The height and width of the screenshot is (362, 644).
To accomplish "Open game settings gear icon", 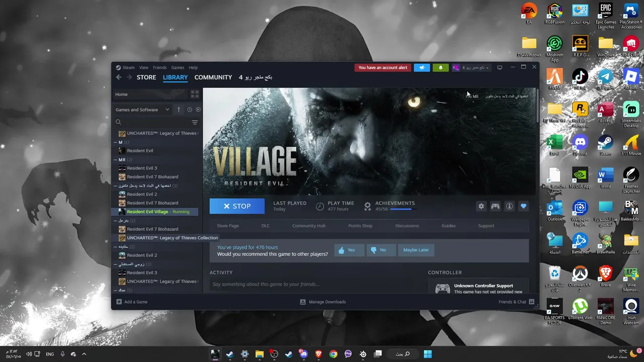I will point(481,206).
